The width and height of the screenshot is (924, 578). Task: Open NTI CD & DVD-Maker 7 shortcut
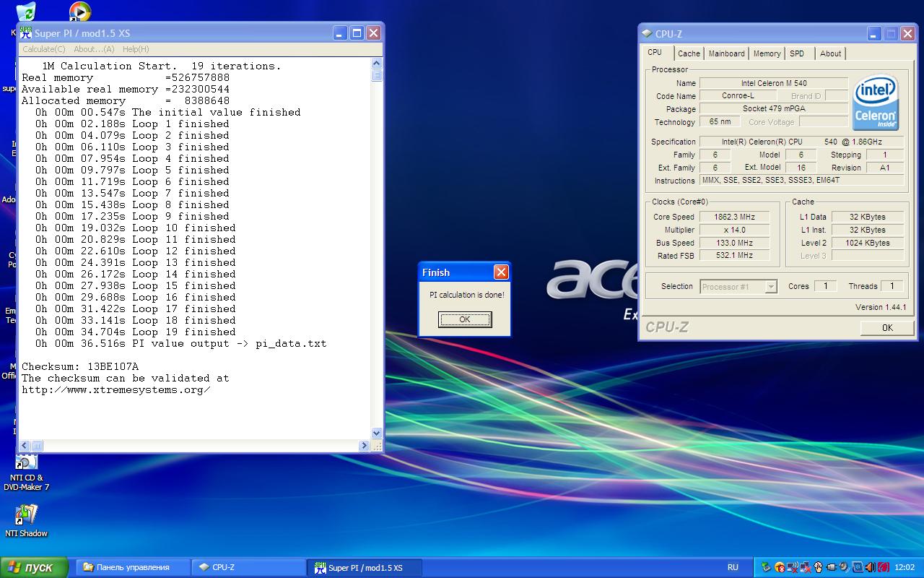coord(26,474)
